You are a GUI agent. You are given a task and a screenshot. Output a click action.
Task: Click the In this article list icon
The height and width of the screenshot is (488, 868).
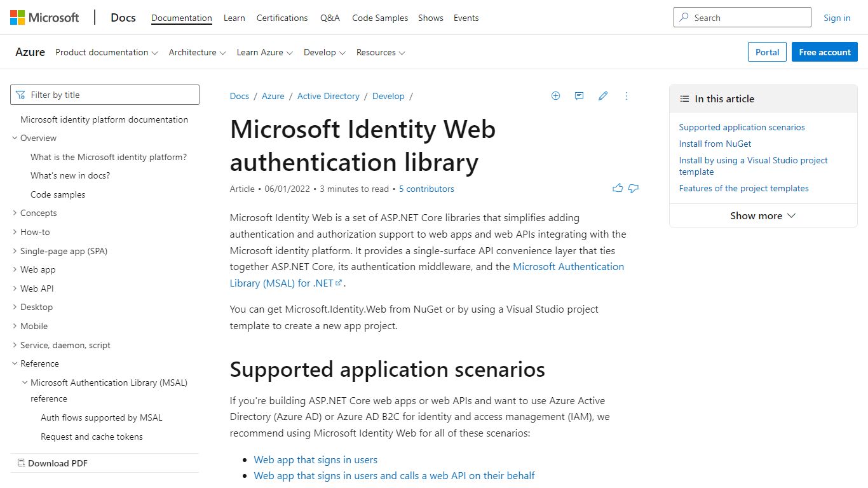point(684,99)
